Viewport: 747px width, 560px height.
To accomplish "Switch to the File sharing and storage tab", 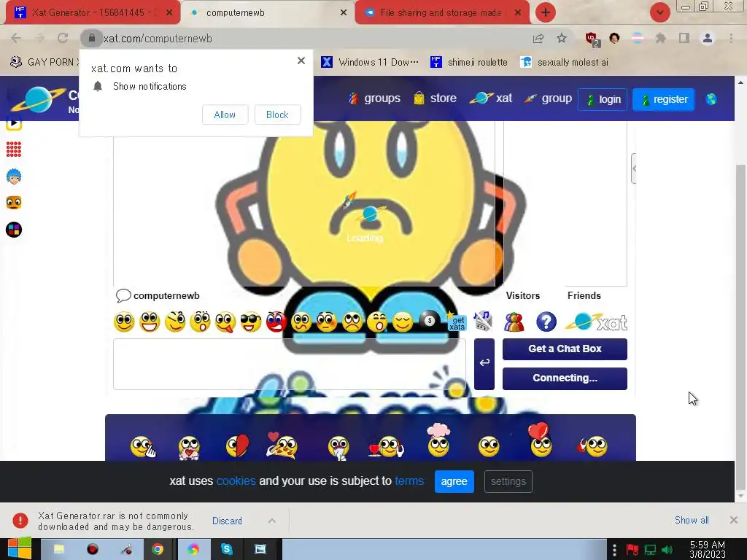I will click(442, 13).
